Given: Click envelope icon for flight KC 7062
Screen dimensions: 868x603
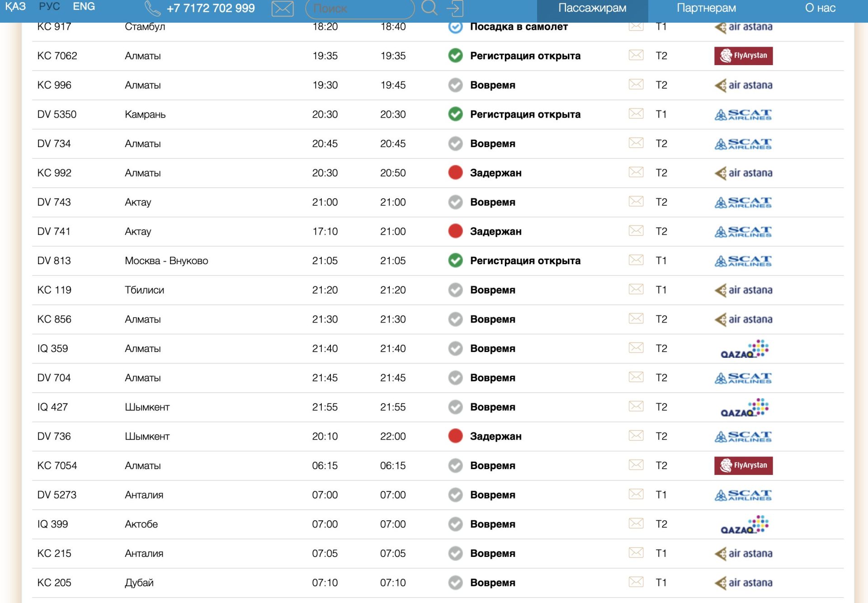Looking at the screenshot, I should (x=636, y=55).
